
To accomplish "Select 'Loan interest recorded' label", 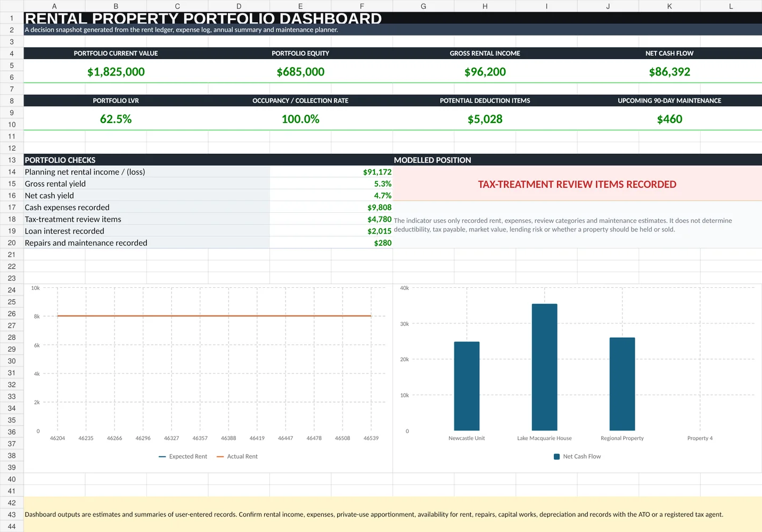I will click(x=64, y=231).
